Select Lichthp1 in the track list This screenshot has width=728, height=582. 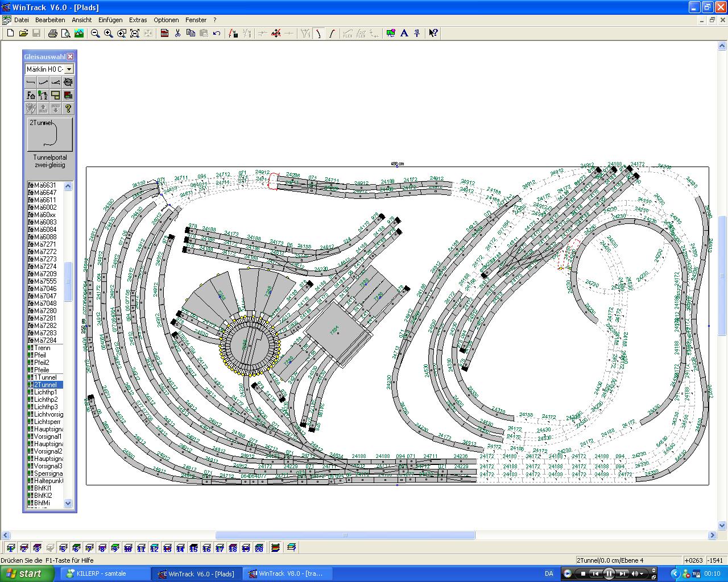pyautogui.click(x=45, y=392)
